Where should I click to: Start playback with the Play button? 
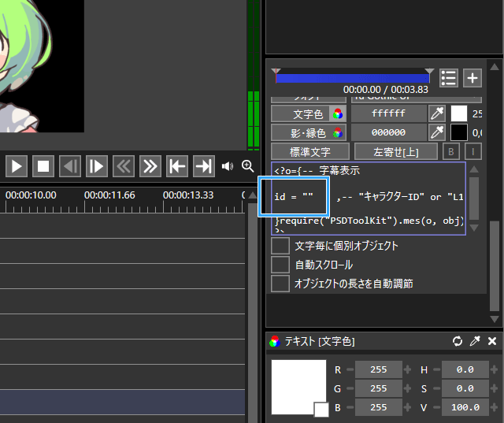[x=17, y=166]
